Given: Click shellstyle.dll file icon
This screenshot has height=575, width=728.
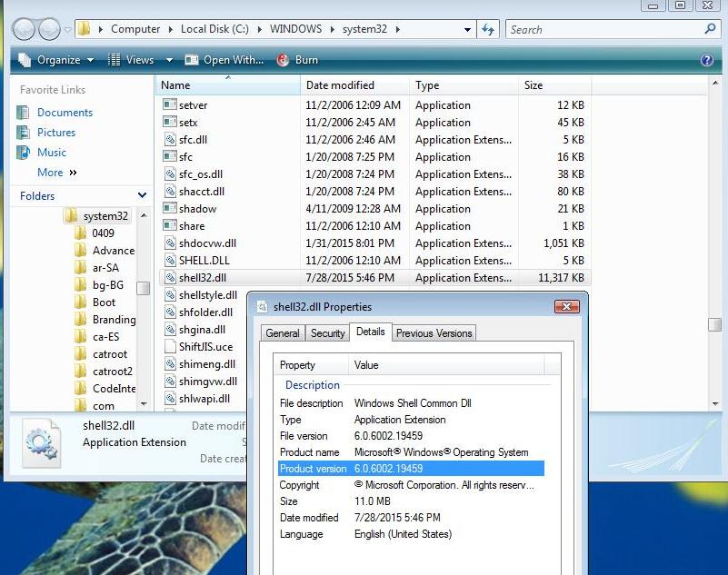Looking at the screenshot, I should click(x=170, y=294).
